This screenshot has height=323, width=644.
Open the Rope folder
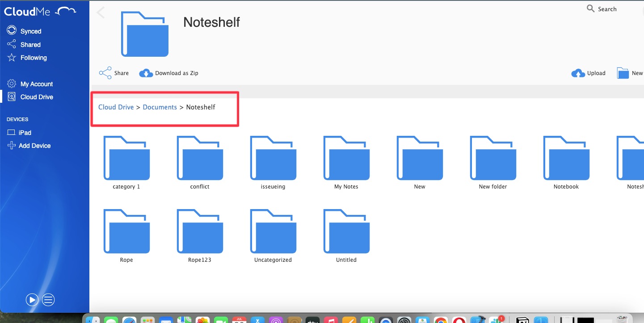point(126,236)
